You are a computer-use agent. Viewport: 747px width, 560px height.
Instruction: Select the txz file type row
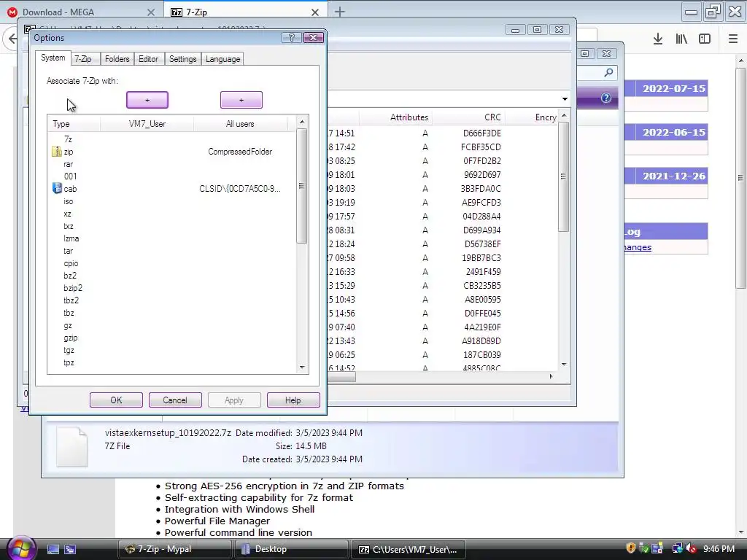pos(171,226)
